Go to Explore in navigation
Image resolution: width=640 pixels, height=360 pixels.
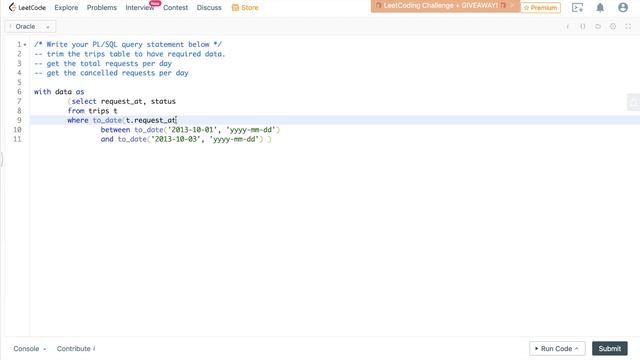66,7
